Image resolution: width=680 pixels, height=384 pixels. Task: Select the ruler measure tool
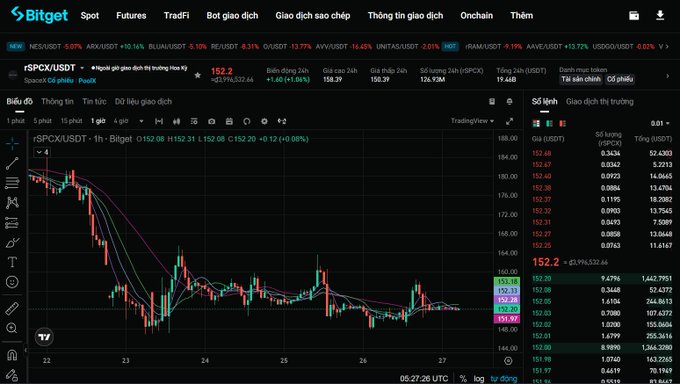pos(12,308)
